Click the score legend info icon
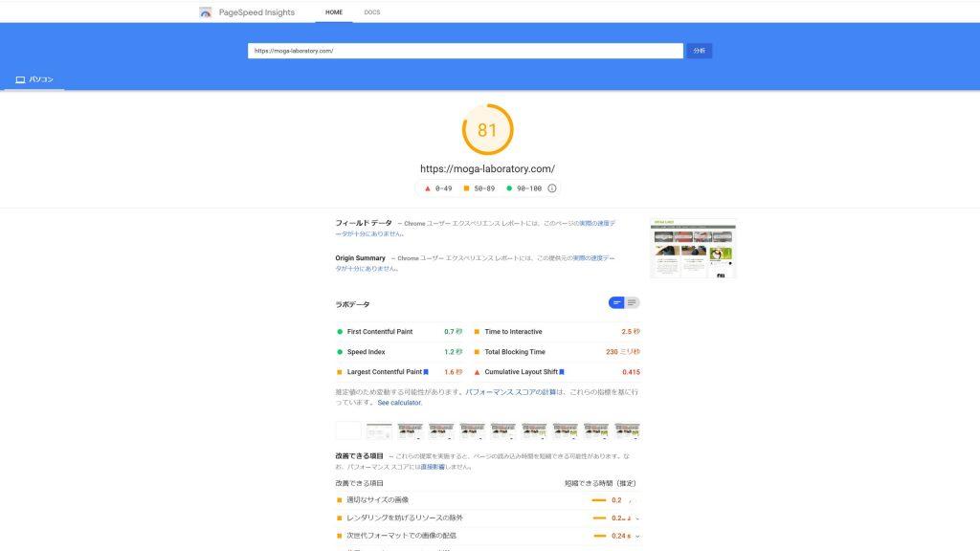This screenshot has height=551, width=980. (x=552, y=188)
